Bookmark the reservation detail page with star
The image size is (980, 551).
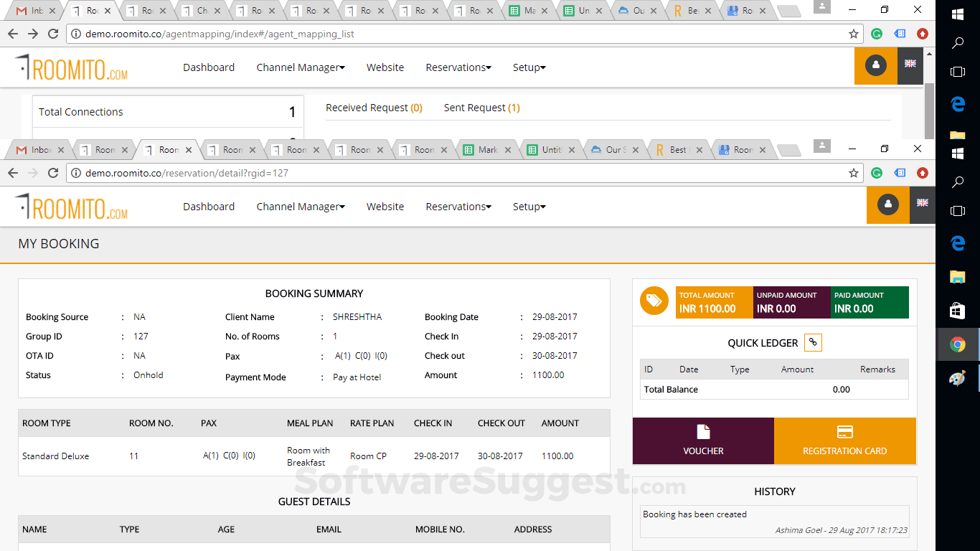point(854,173)
